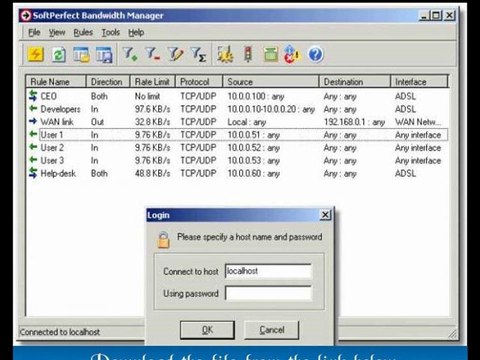The image size is (480, 360).
Task: Click destination 192.168.0.1 : any
Action: click(x=354, y=122)
